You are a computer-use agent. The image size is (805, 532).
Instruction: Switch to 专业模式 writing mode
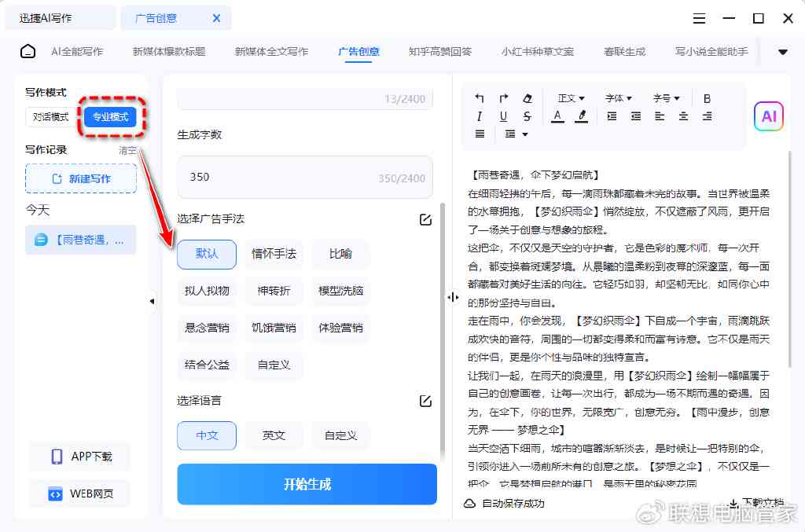coord(110,117)
